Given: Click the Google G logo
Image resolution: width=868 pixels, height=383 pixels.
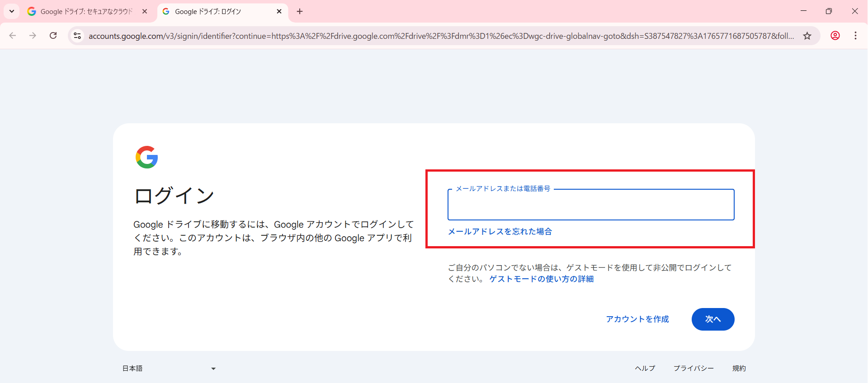Looking at the screenshot, I should click(x=147, y=157).
